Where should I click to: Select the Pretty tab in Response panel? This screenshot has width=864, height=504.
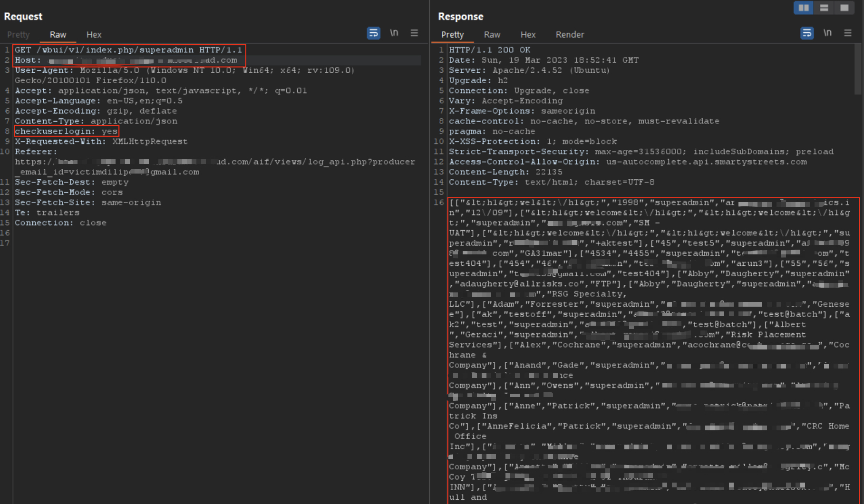tap(452, 35)
